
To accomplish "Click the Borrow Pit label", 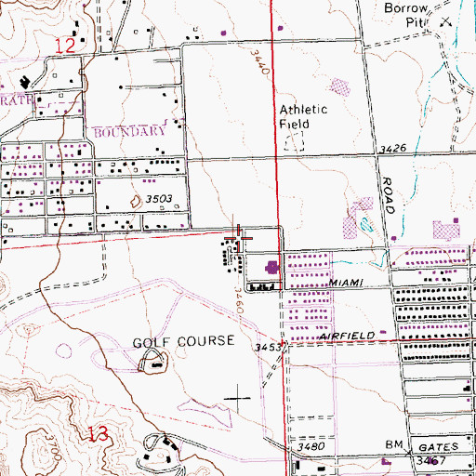I will pyautogui.click(x=406, y=15).
